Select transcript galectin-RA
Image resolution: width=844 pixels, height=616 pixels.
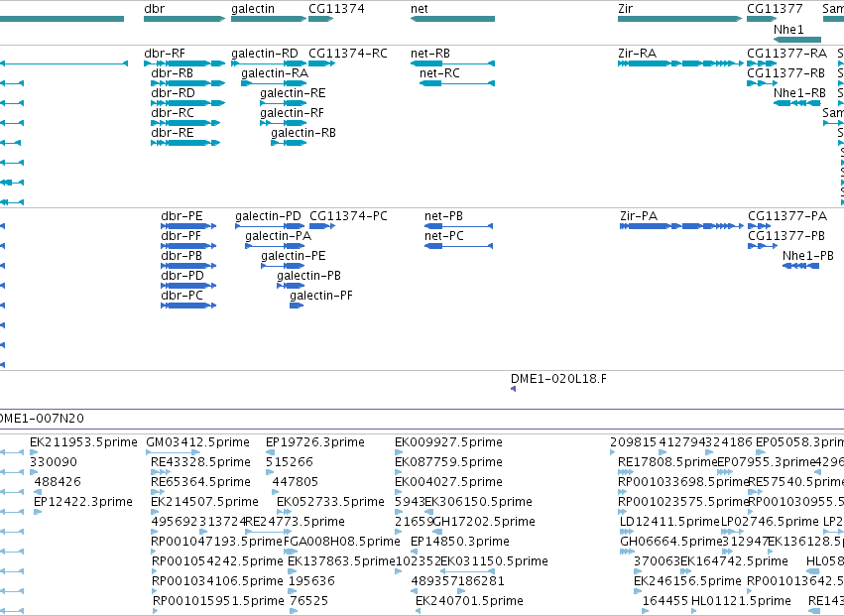click(x=274, y=83)
